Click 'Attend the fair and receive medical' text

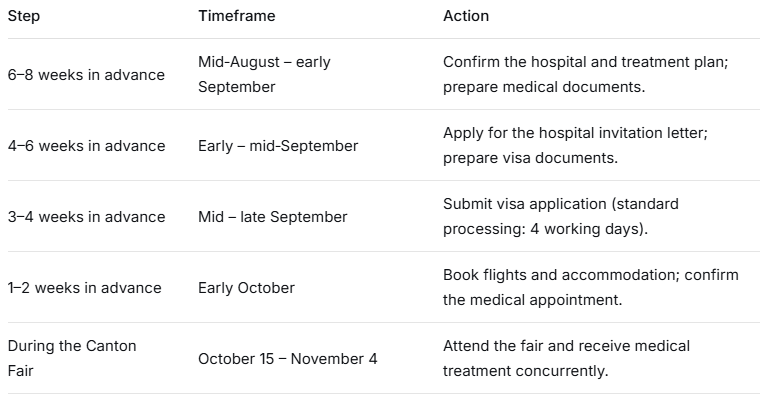566,346
